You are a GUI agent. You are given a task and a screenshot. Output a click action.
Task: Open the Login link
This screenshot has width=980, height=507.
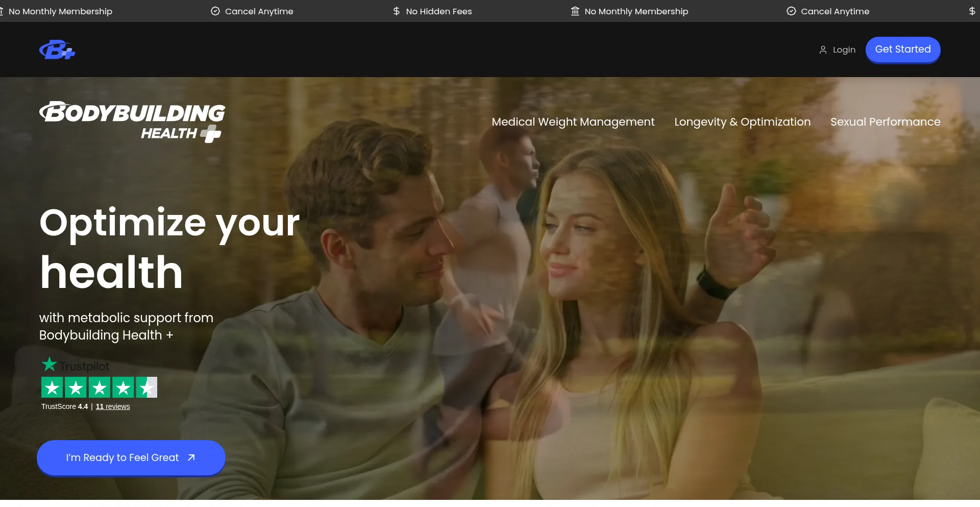pos(837,50)
